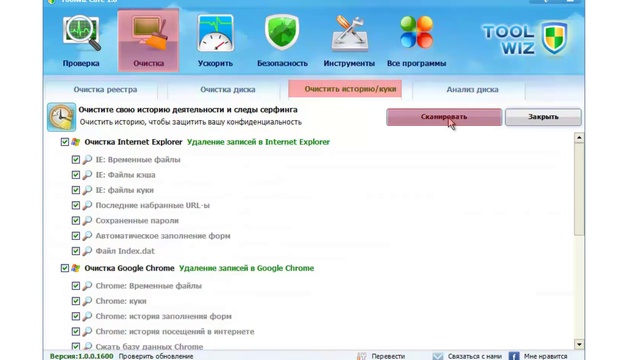Click the scrollbar down arrow

pos(579,344)
